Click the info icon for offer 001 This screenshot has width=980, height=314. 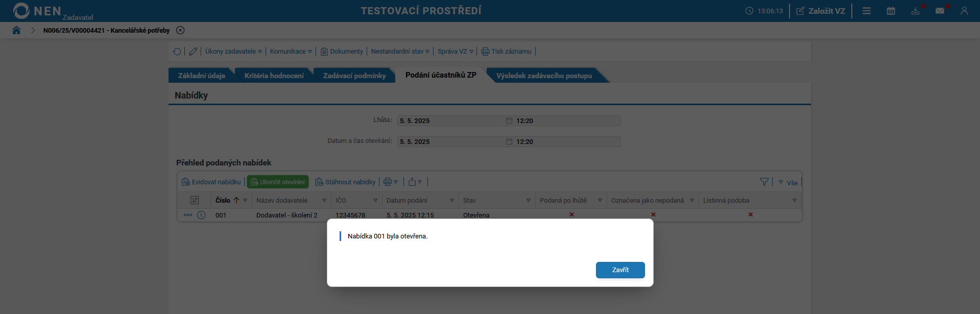(x=201, y=215)
